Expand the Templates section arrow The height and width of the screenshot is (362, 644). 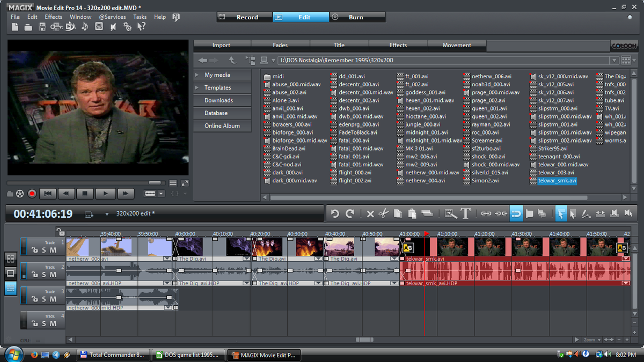point(197,87)
